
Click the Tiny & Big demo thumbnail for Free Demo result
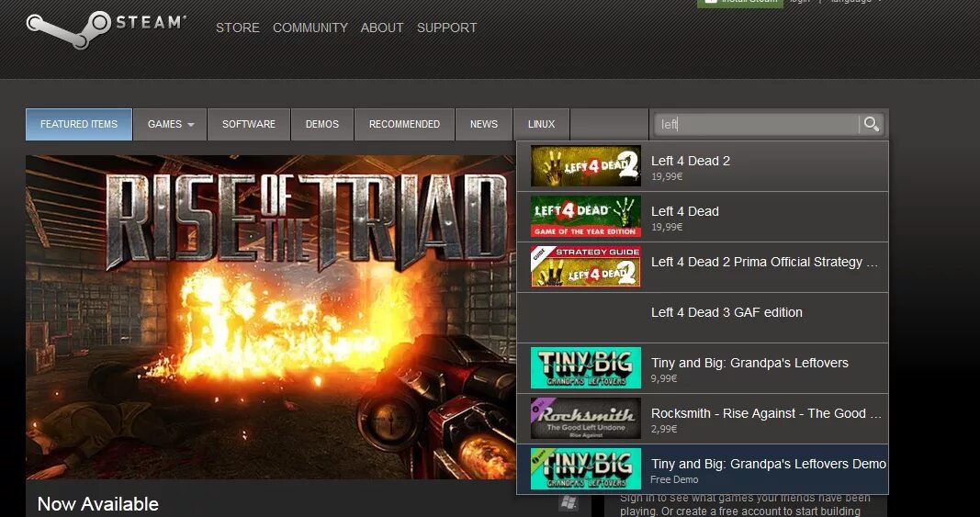tap(586, 469)
